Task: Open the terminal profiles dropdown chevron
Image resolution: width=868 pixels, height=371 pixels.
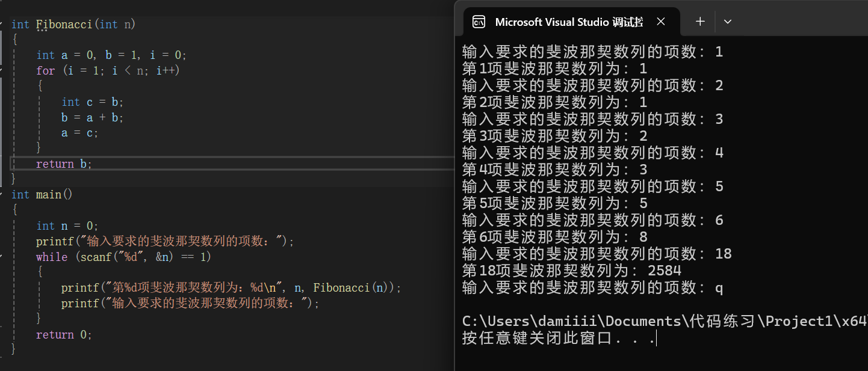Action: pyautogui.click(x=728, y=22)
